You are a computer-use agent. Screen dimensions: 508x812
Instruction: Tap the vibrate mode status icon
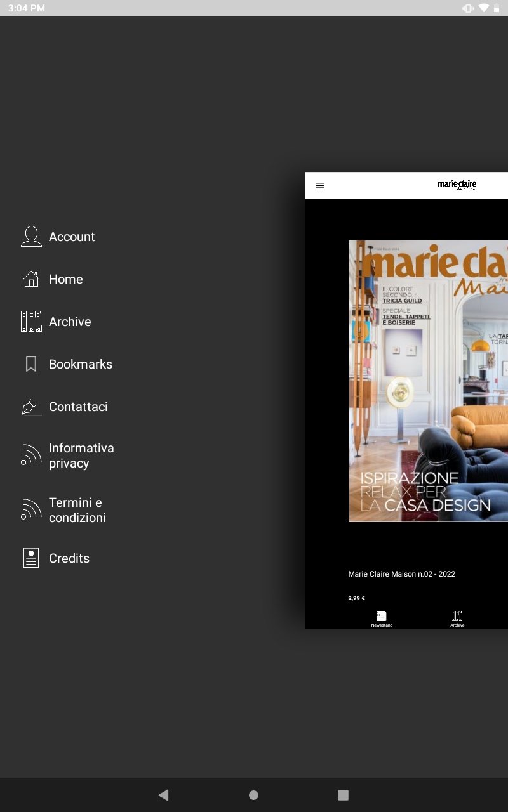point(469,8)
